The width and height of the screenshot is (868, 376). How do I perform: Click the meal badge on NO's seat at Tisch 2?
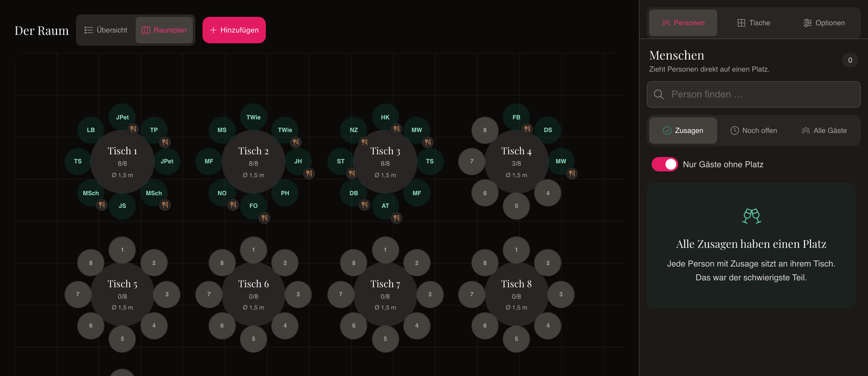pyautogui.click(x=233, y=205)
